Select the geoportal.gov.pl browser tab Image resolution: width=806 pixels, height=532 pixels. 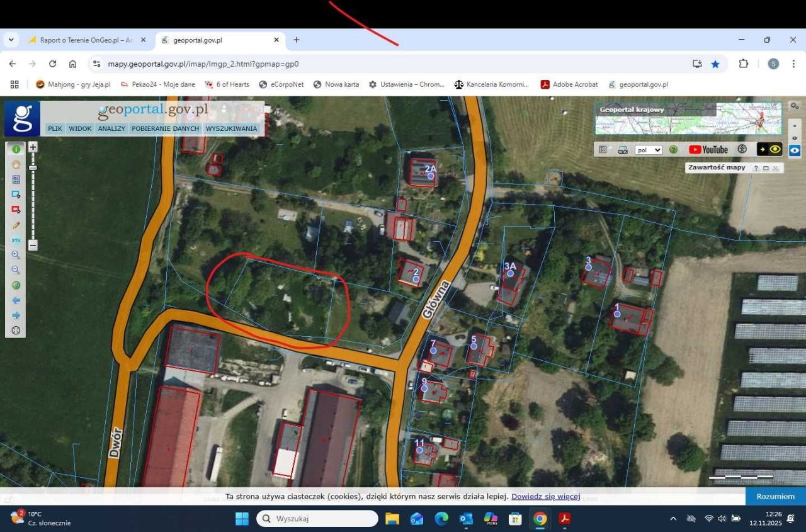[220, 40]
